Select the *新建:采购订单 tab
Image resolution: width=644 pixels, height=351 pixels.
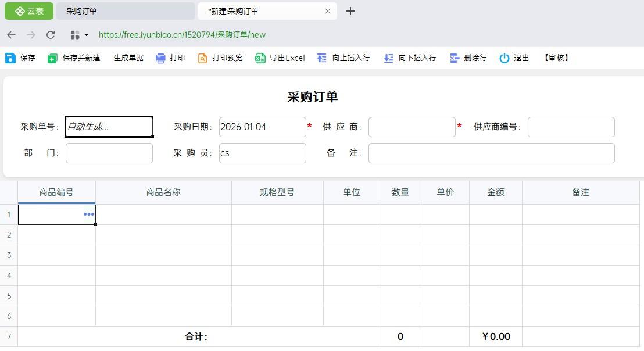(x=267, y=11)
